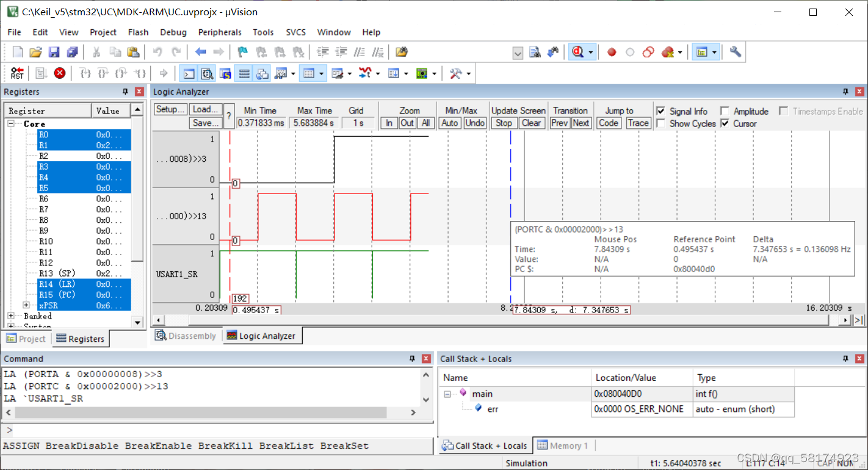The image size is (868, 470).
Task: Click the Analysis Windows icon
Action: 365,74
